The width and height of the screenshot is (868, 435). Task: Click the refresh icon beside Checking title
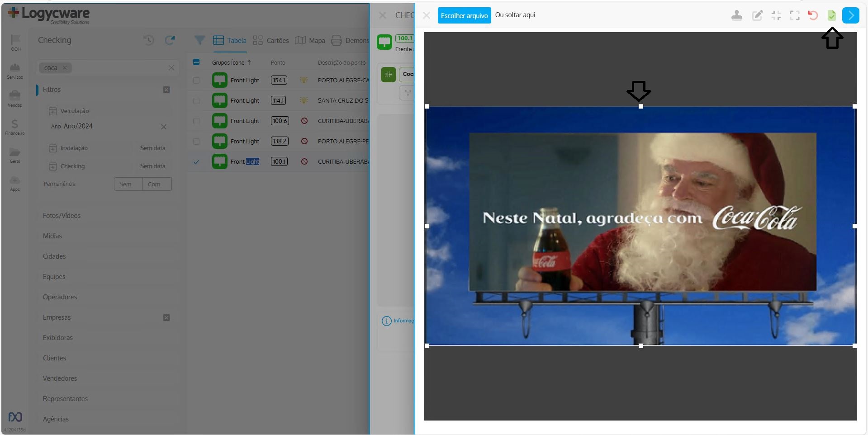(170, 40)
